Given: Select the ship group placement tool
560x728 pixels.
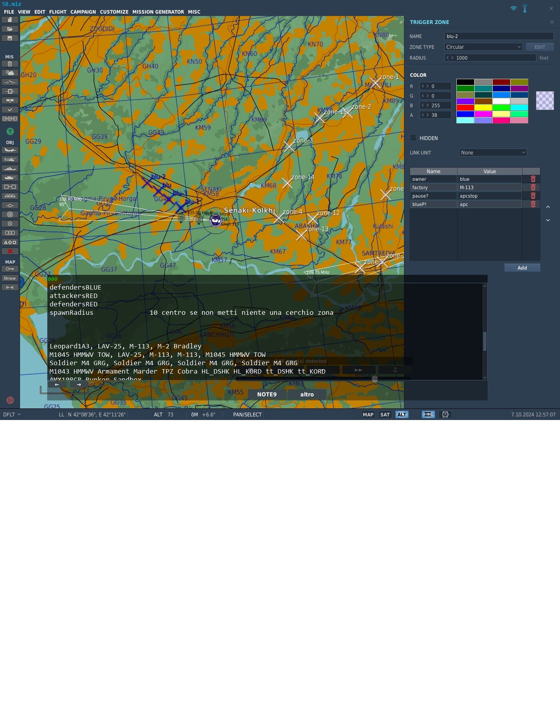Looking at the screenshot, I should coord(10,168).
